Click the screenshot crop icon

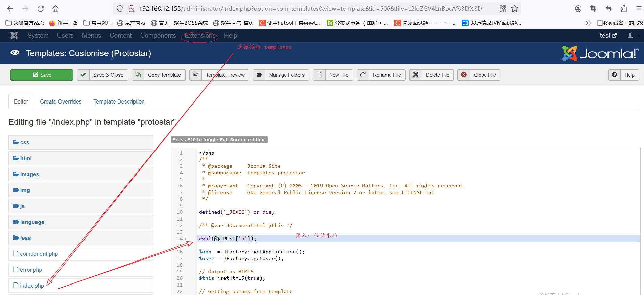[593, 8]
